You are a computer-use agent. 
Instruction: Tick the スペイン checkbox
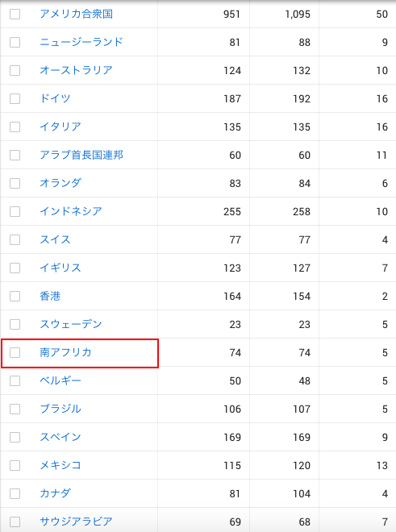click(x=15, y=437)
